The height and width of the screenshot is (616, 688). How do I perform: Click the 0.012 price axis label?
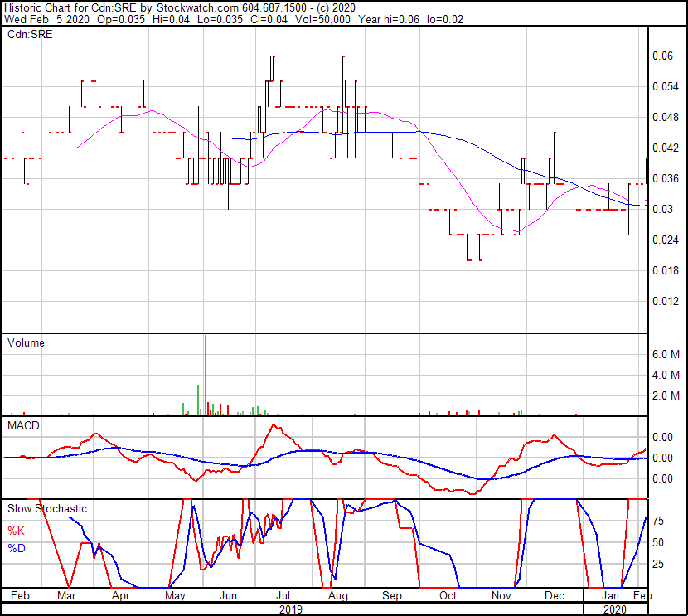tap(666, 302)
